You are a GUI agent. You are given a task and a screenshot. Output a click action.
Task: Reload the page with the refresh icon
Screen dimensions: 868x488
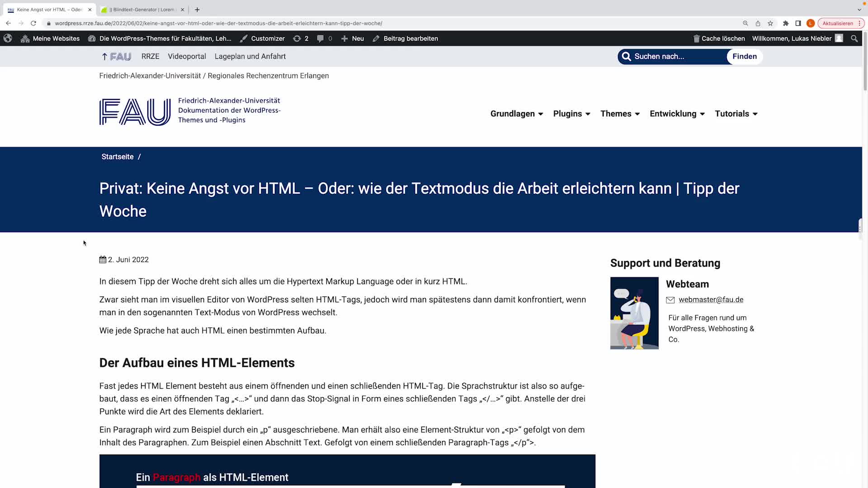(x=33, y=23)
